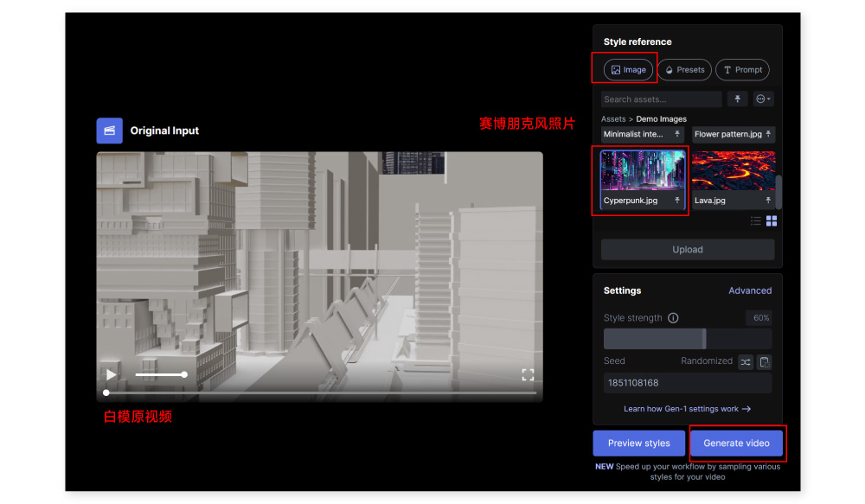Open Advanced settings

pyautogui.click(x=750, y=290)
